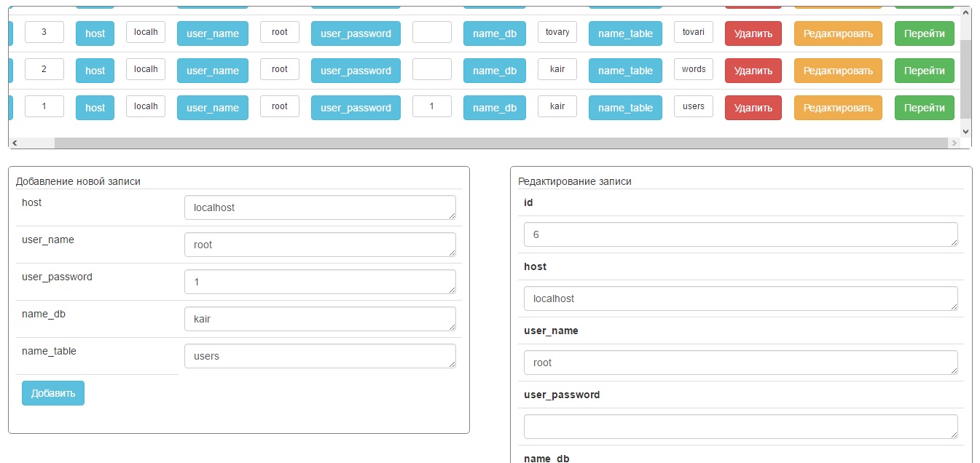Click localh host field in row 1
This screenshot has height=463, width=980.
pyautogui.click(x=146, y=106)
